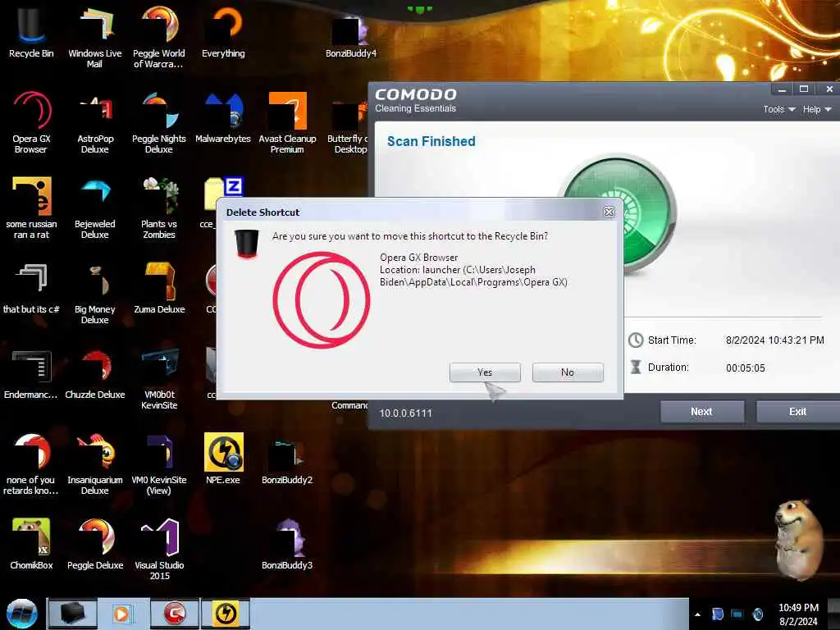Select the Visual Studio 2015 icon
Image resolution: width=840 pixels, height=630 pixels.
(x=159, y=549)
